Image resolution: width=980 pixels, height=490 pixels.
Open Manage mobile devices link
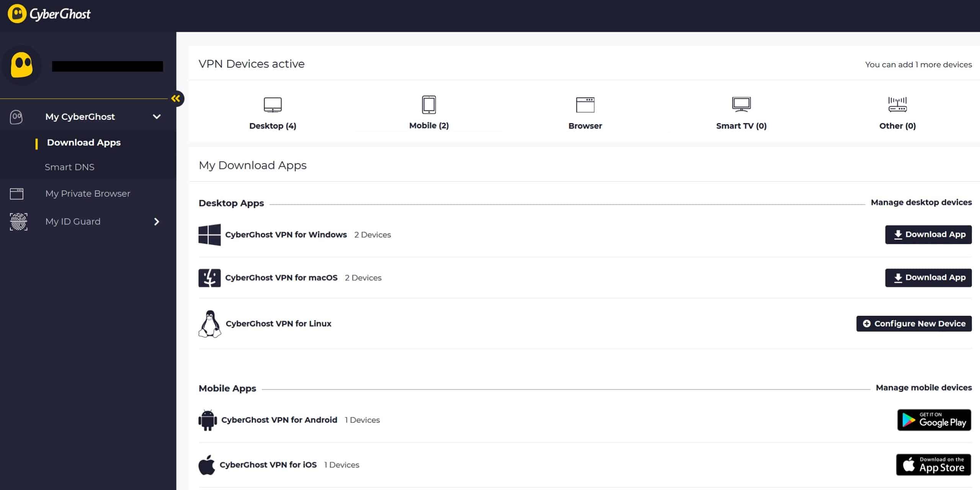[x=924, y=387]
